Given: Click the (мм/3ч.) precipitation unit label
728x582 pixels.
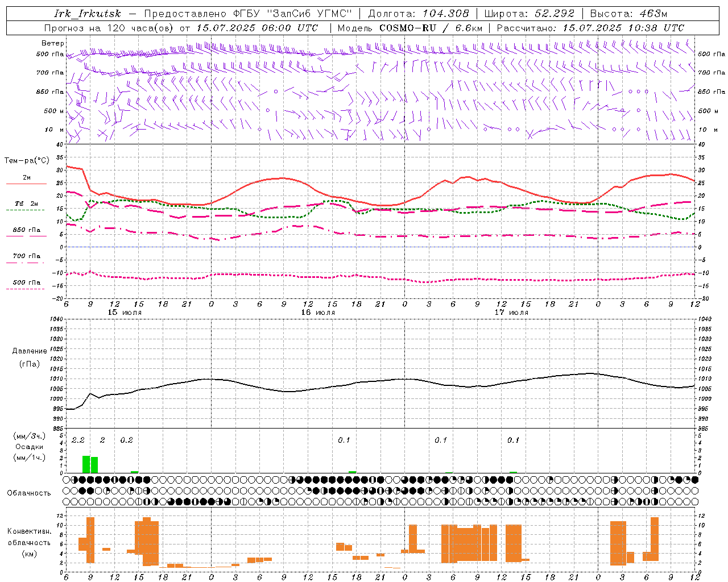Looking at the screenshot, I should click(30, 436).
